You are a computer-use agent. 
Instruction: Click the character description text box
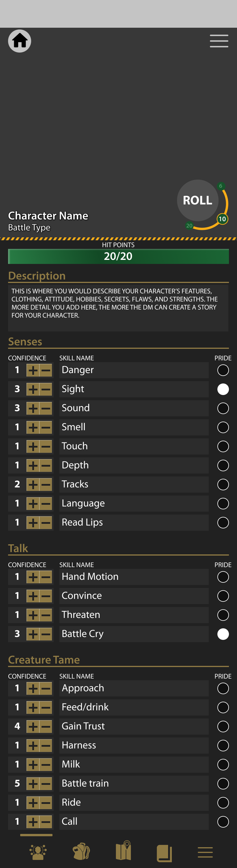point(118,307)
